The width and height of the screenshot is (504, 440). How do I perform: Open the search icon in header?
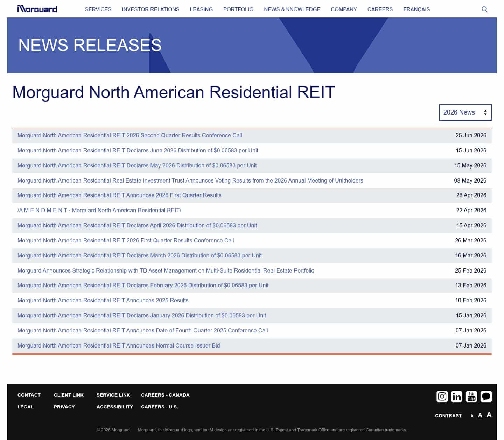point(484,9)
